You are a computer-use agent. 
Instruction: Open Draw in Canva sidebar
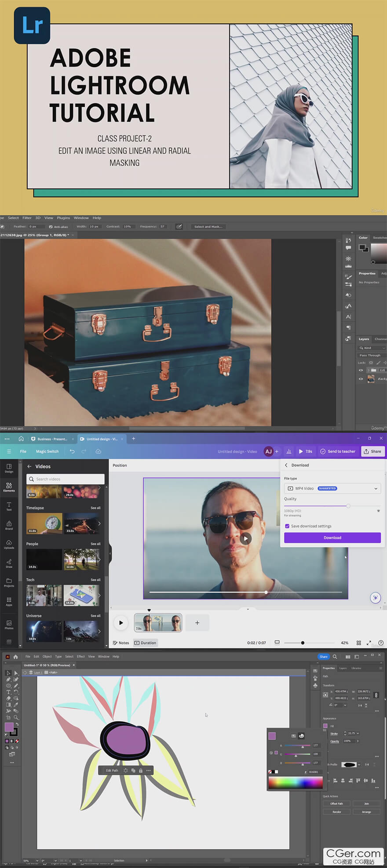coord(9,563)
